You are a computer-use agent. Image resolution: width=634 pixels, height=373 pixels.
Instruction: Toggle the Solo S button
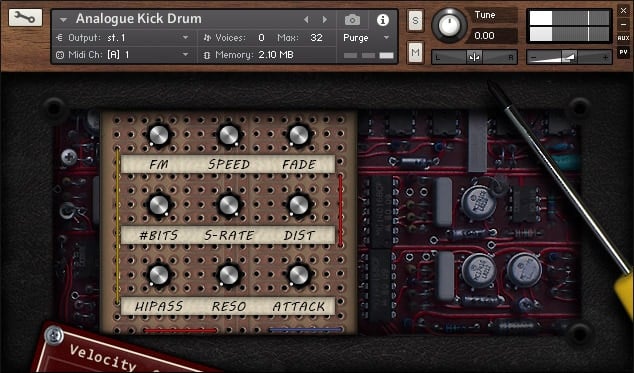click(415, 20)
